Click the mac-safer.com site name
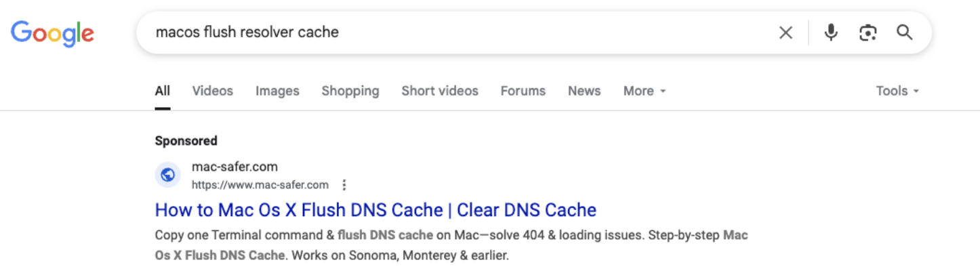The image size is (980, 275). (x=234, y=167)
